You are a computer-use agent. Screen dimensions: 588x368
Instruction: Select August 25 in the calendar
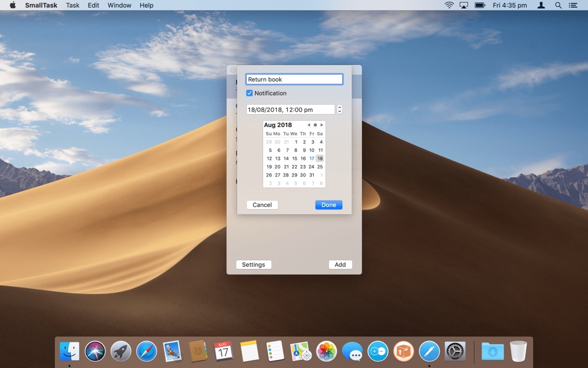coord(320,167)
